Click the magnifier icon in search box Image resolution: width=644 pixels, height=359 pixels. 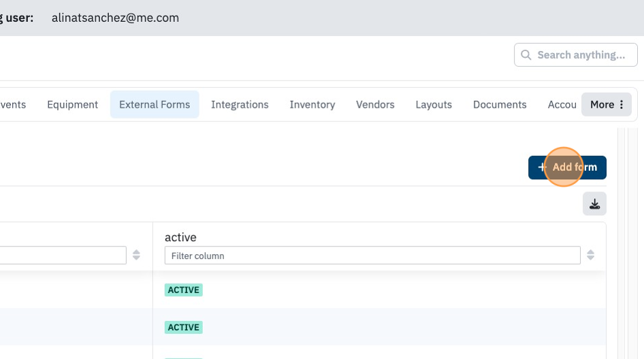pos(526,55)
